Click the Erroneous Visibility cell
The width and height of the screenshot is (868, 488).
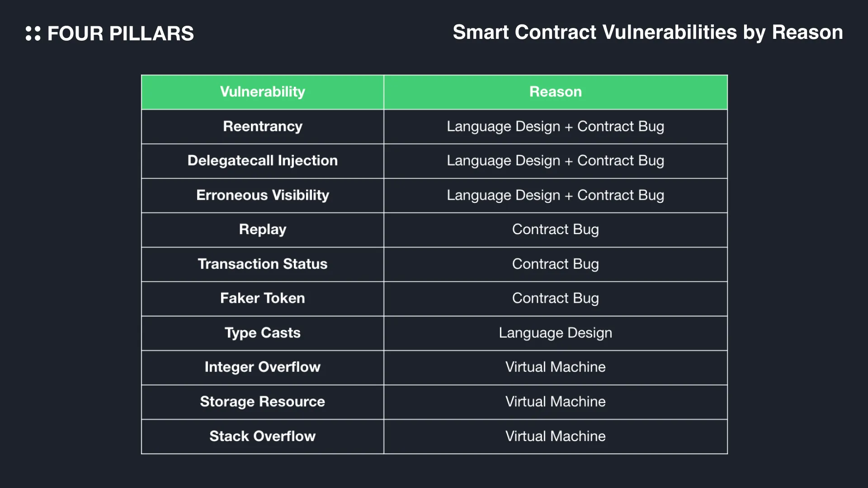(263, 195)
